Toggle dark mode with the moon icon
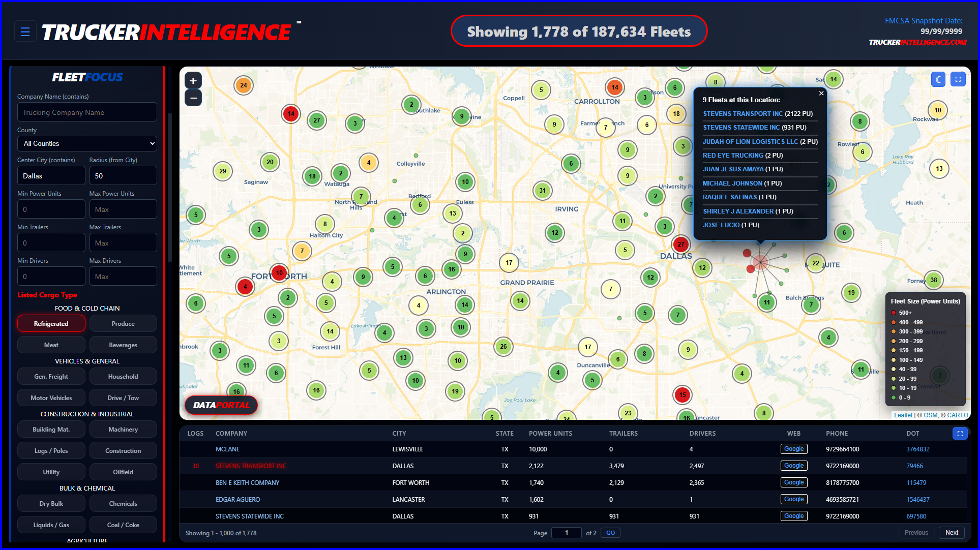Viewport: 980px width, 550px height. point(938,79)
